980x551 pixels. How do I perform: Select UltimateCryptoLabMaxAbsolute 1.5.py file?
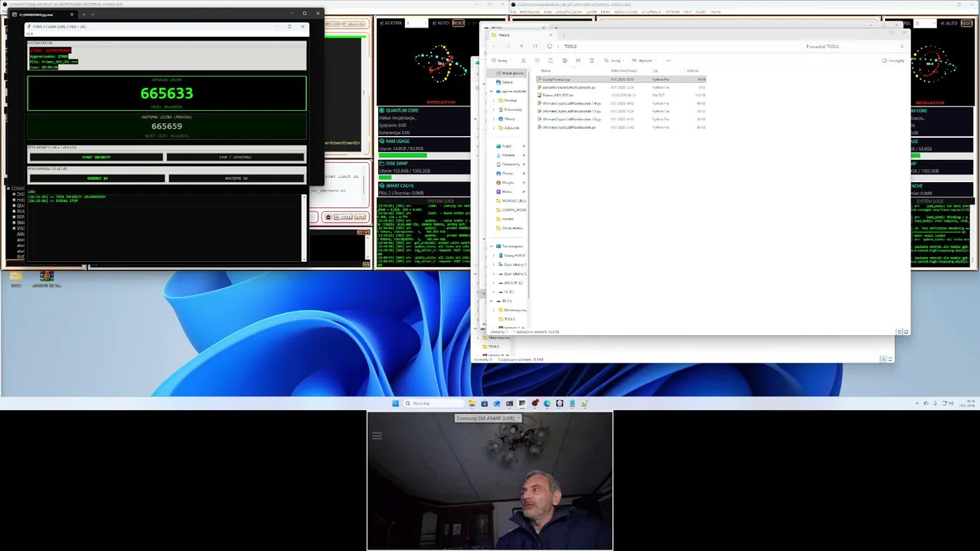pos(570,111)
